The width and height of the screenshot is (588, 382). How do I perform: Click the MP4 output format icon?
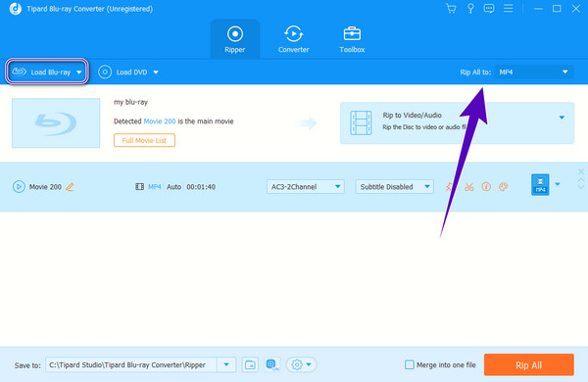pos(540,184)
